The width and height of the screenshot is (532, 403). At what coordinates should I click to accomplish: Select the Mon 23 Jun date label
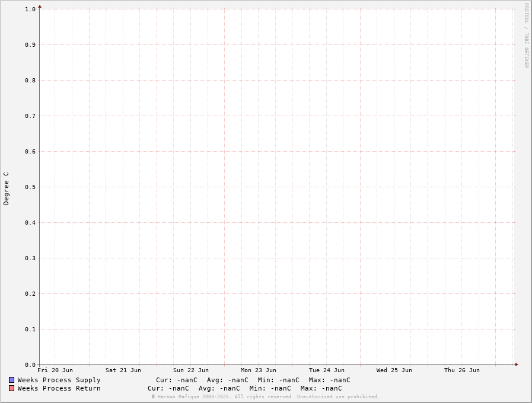click(259, 370)
